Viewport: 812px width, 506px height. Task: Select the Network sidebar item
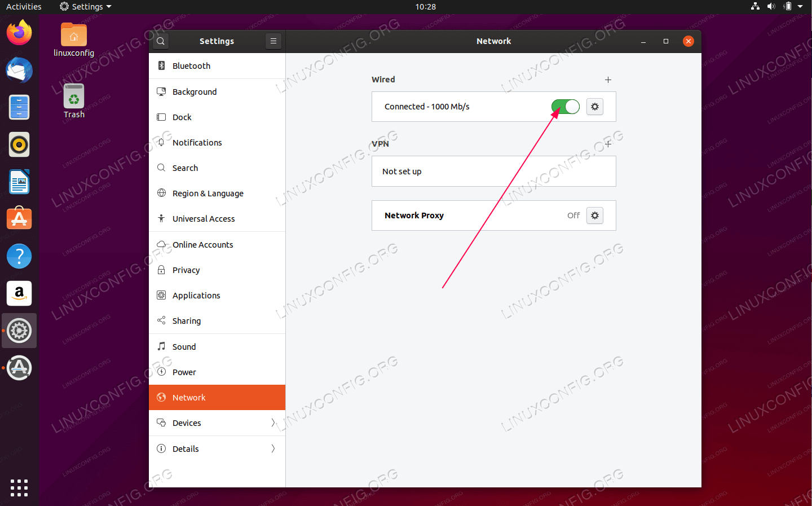[x=217, y=397]
